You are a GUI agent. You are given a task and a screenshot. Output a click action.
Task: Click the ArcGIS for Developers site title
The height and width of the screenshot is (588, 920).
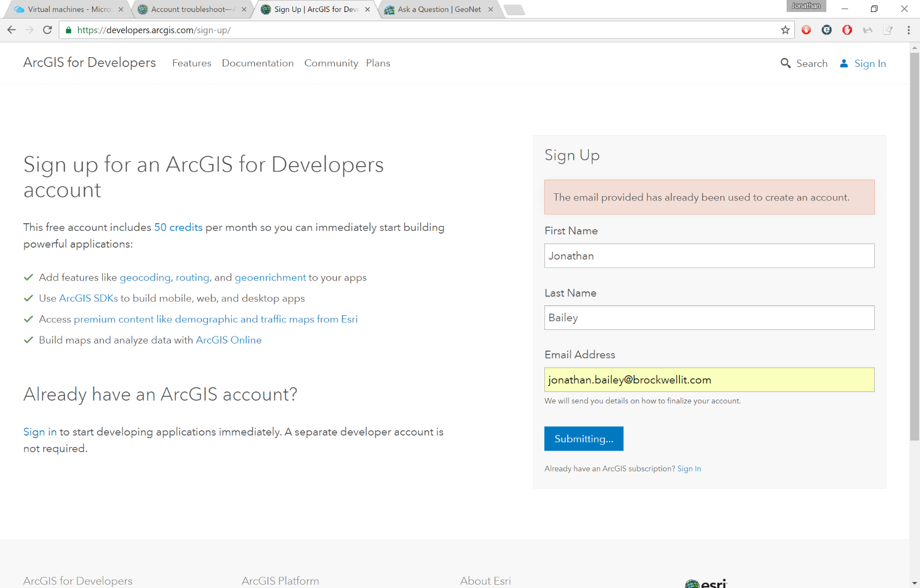pos(89,63)
